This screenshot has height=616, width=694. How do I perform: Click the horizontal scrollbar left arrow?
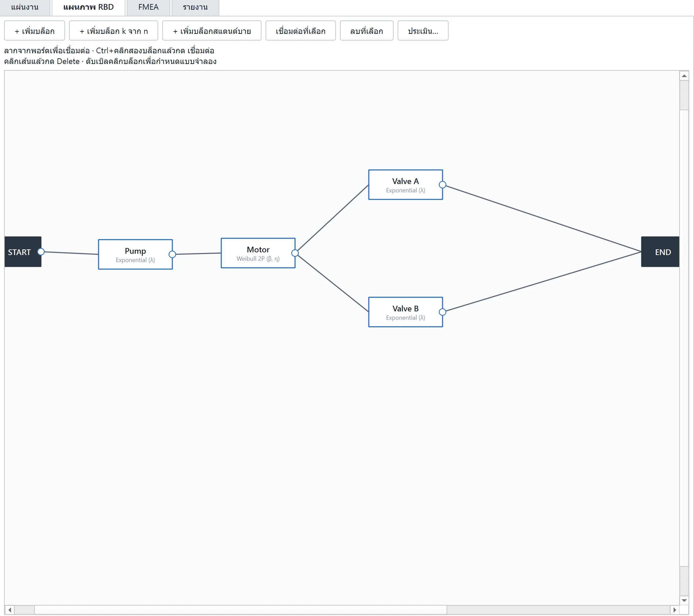click(10, 610)
